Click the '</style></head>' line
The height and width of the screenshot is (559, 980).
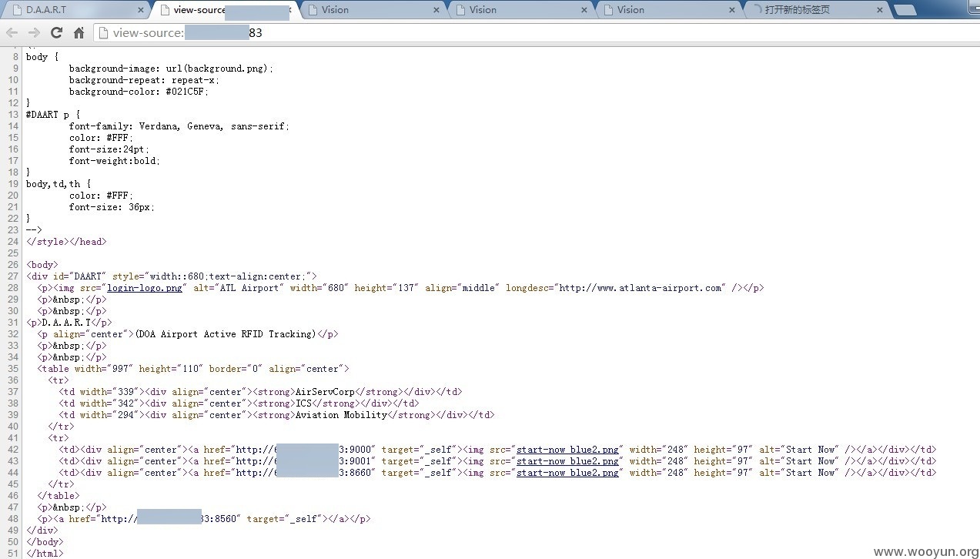coord(66,242)
